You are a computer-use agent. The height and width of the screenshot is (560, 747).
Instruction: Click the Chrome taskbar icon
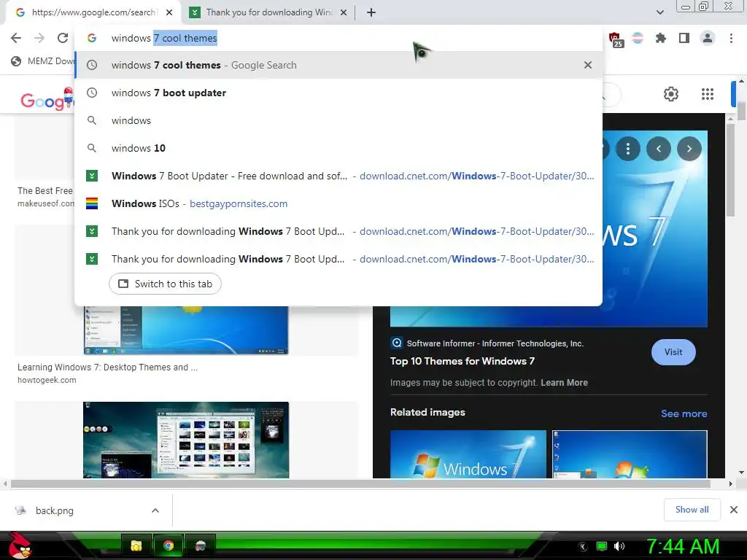coord(169,545)
